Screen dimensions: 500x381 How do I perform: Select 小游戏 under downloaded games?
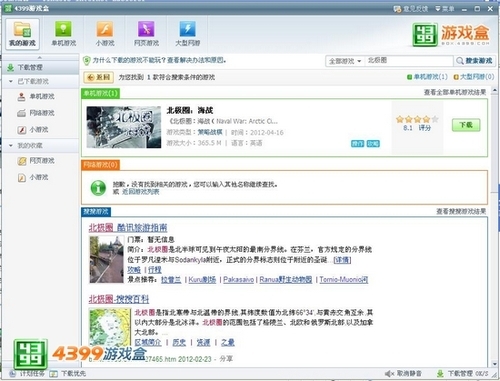click(33, 129)
